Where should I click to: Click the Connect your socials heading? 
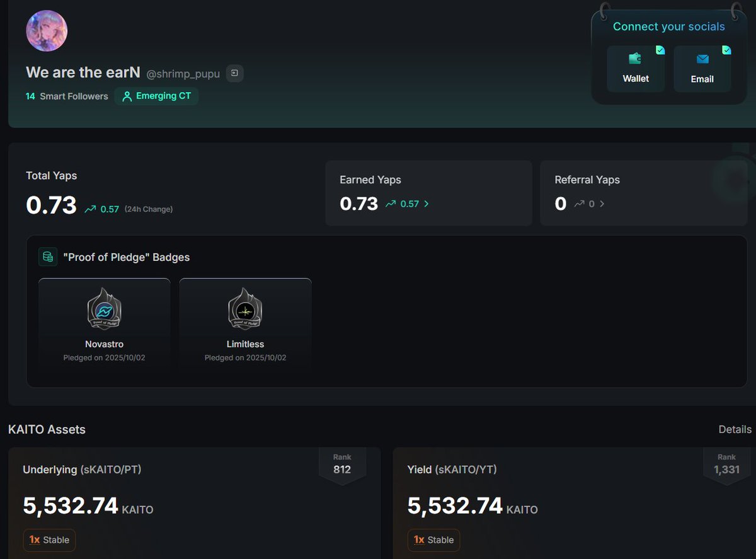668,26
